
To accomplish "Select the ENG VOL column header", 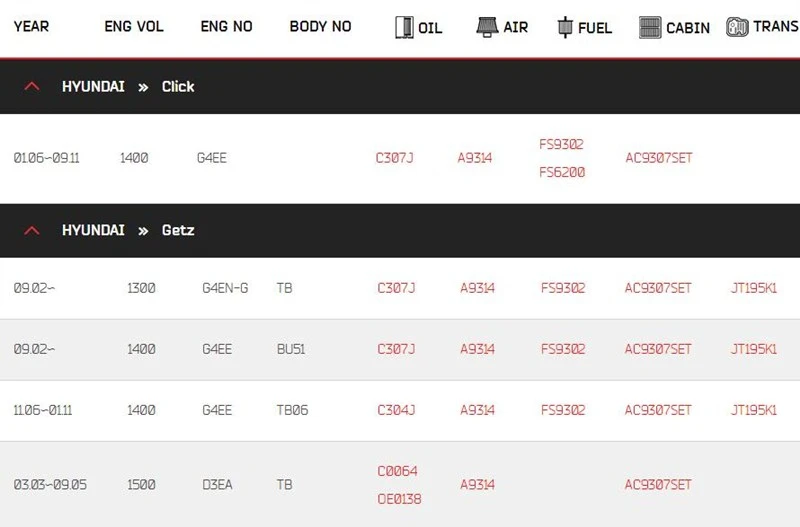I will click(134, 26).
